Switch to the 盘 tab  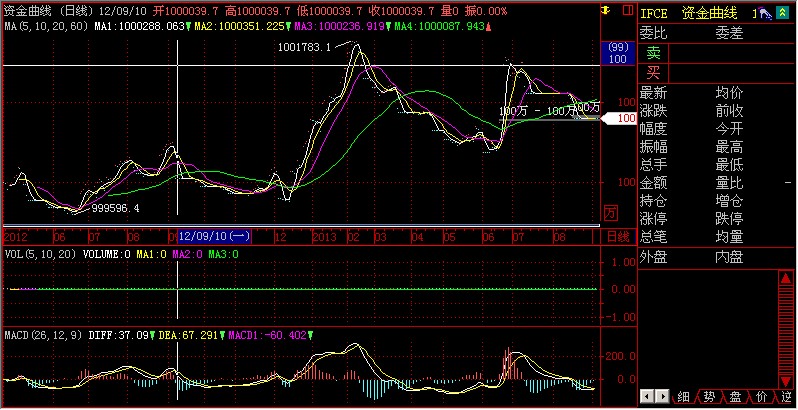pyautogui.click(x=735, y=396)
